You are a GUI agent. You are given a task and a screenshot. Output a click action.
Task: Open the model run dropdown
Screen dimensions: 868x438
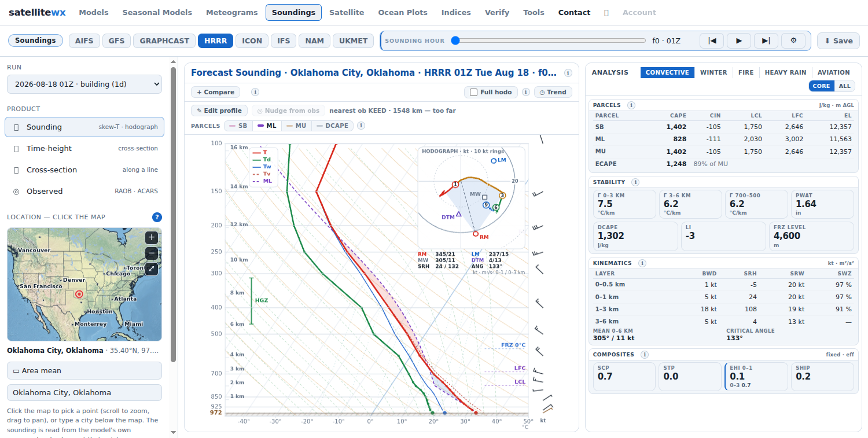pos(84,84)
